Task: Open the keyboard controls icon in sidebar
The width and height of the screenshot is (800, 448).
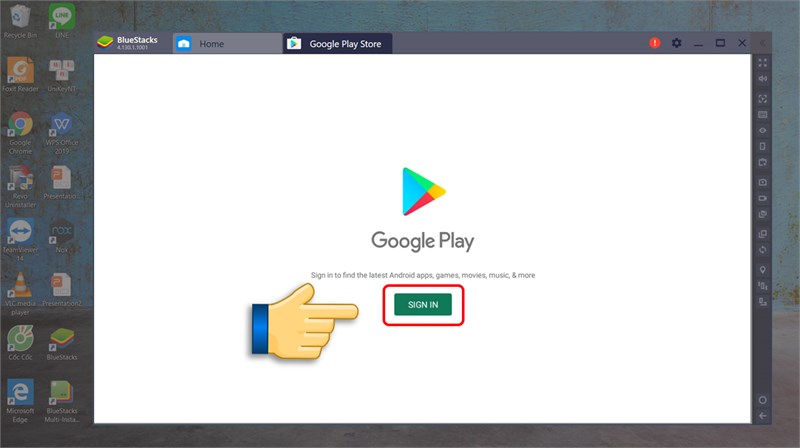Action: (763, 115)
